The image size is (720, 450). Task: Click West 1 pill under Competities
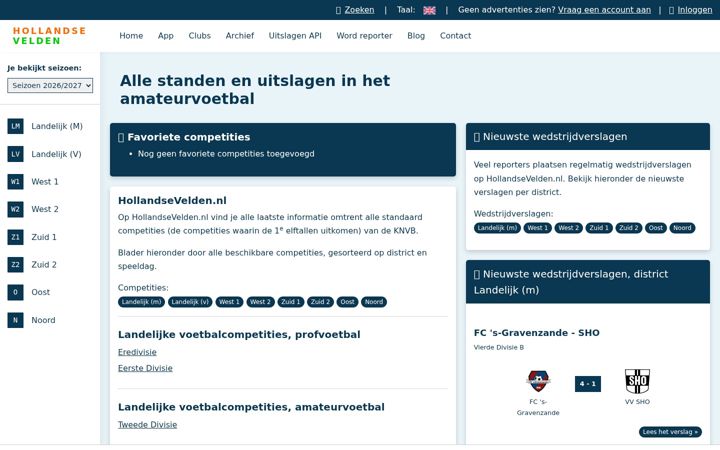point(229,302)
